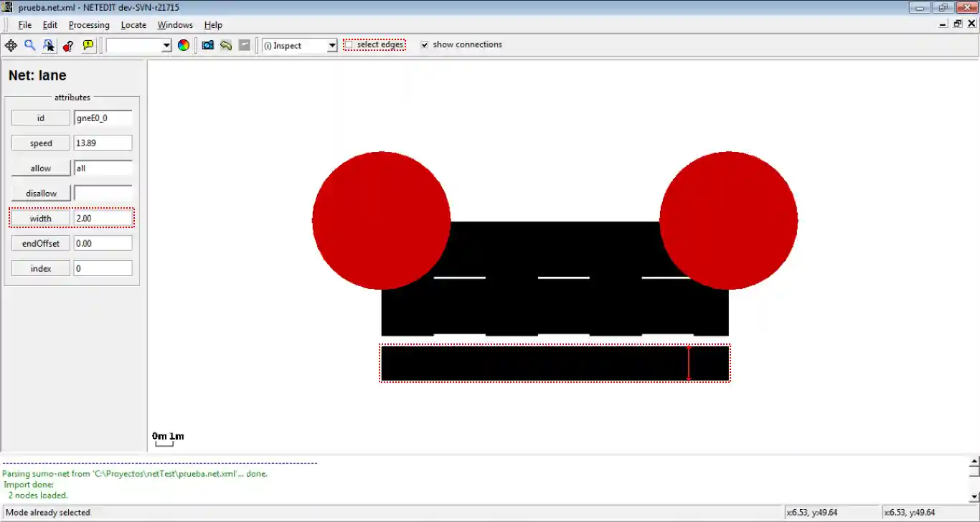Click the allow attribute button

(x=41, y=169)
